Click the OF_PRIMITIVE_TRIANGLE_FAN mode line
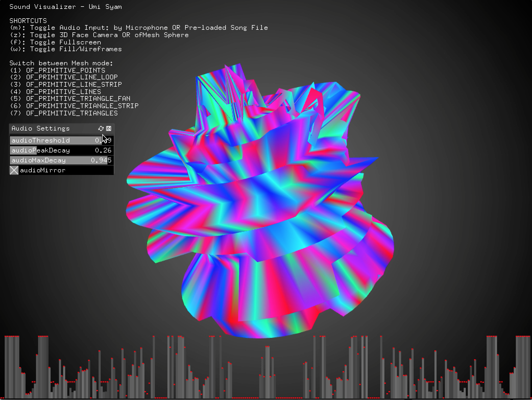Image resolution: width=532 pixels, height=400 pixels. point(70,98)
